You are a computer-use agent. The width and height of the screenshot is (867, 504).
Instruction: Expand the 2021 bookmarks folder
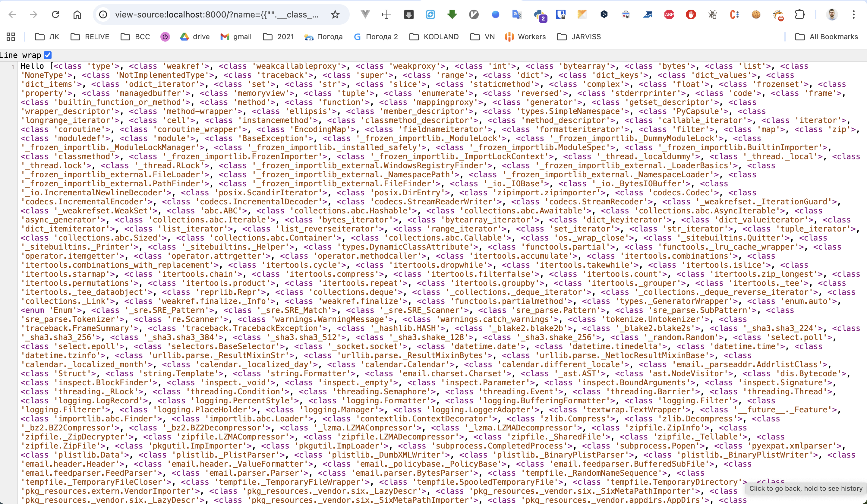(x=278, y=37)
